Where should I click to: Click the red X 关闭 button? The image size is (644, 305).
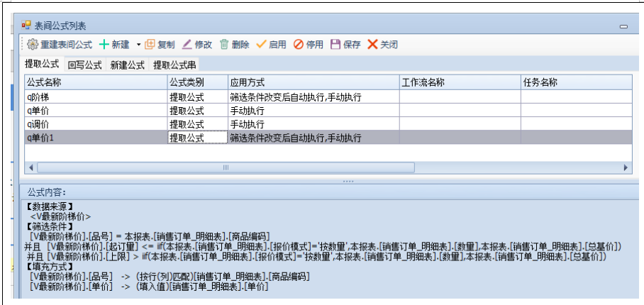click(x=372, y=44)
